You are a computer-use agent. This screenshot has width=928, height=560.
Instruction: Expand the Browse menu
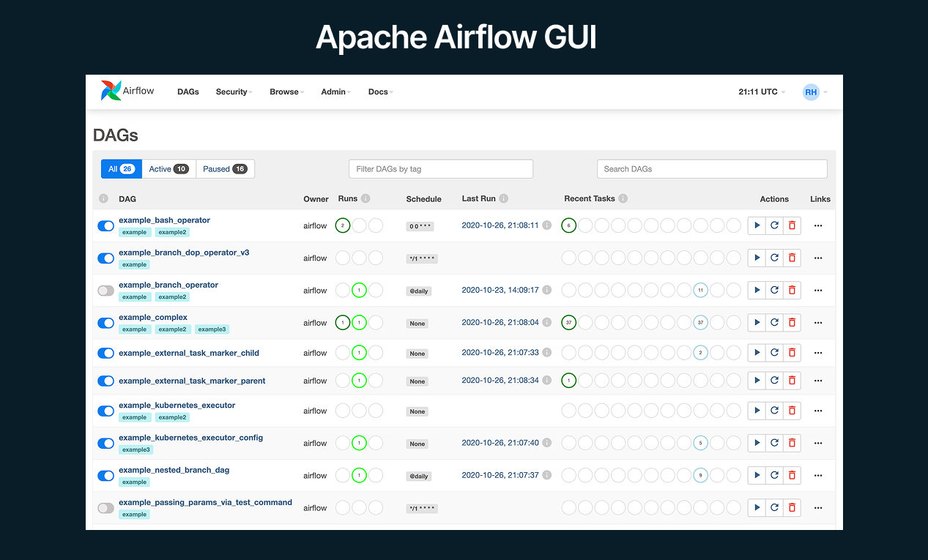[286, 92]
